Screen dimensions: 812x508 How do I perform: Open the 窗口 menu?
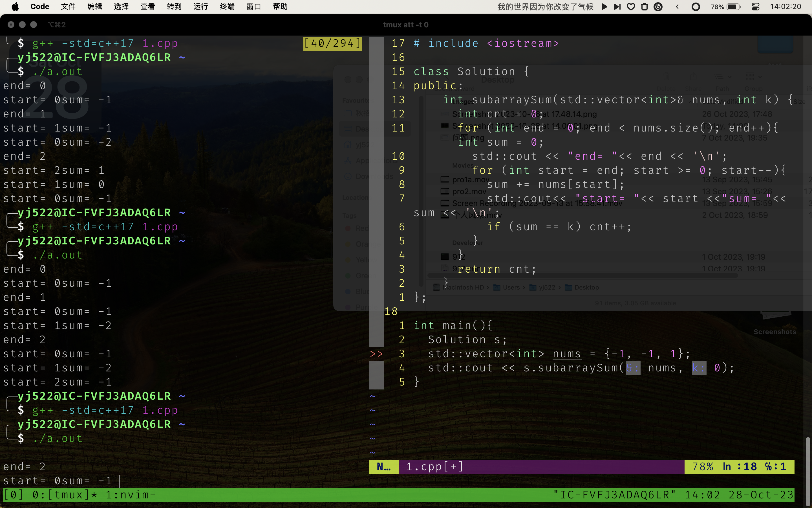tap(254, 7)
